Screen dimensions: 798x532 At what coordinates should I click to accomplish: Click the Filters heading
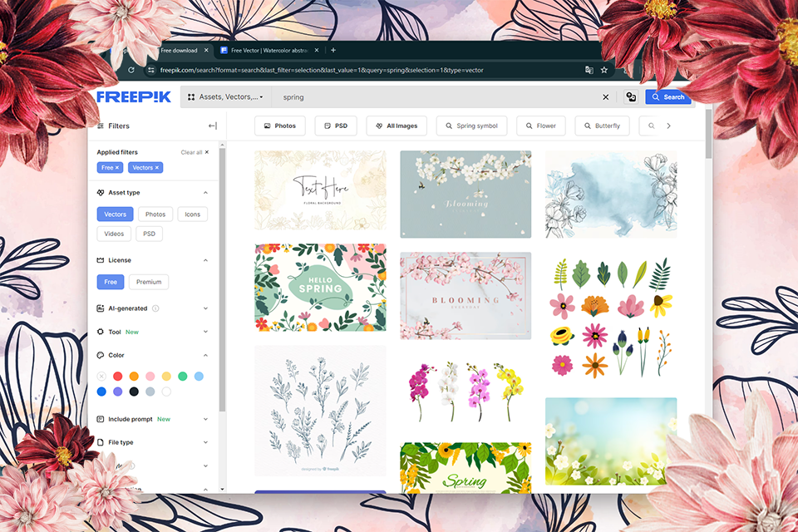pos(119,126)
